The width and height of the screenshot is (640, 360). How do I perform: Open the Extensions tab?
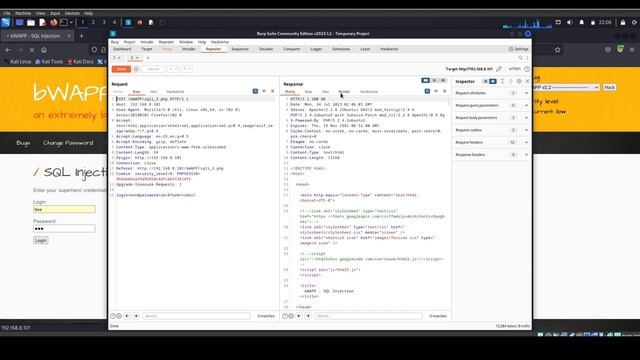[x=341, y=49]
